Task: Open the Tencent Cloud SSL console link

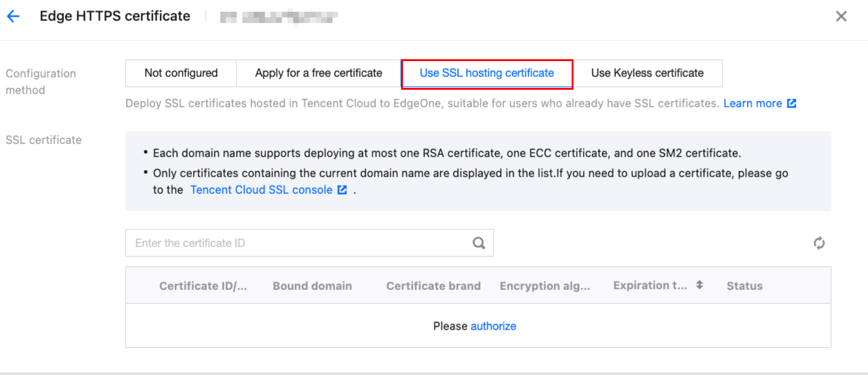Action: [x=261, y=190]
